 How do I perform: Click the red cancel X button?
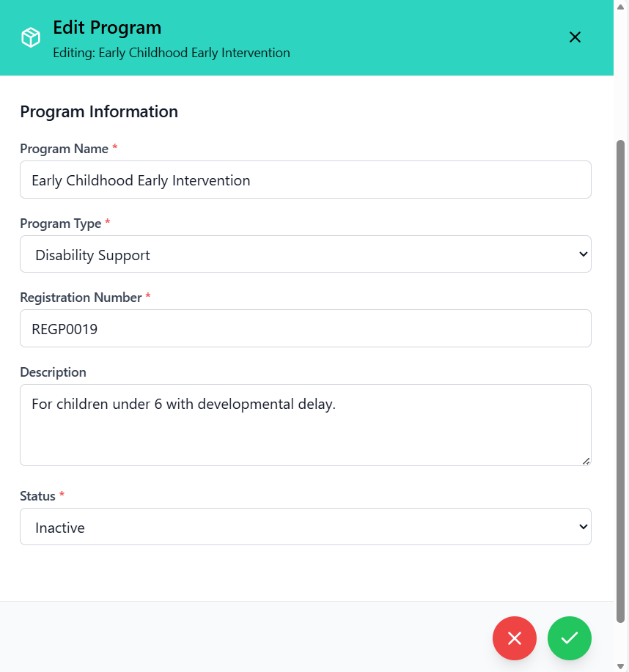pyautogui.click(x=515, y=638)
